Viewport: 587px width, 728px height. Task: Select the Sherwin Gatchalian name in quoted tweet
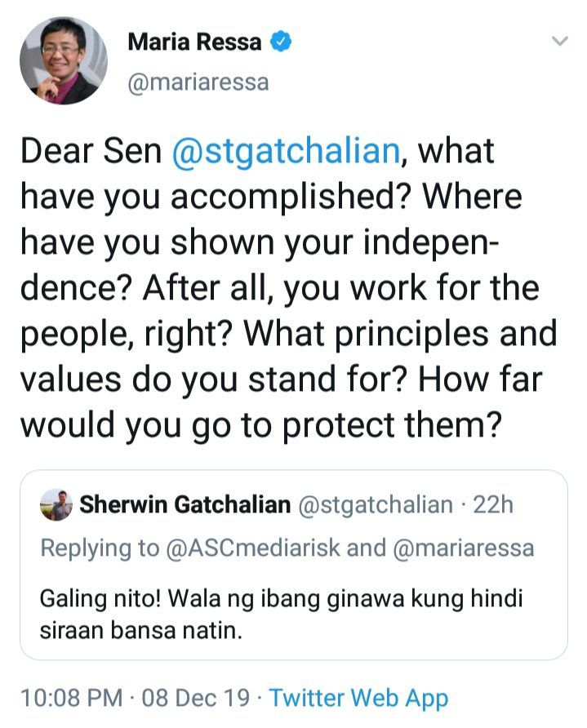185,506
